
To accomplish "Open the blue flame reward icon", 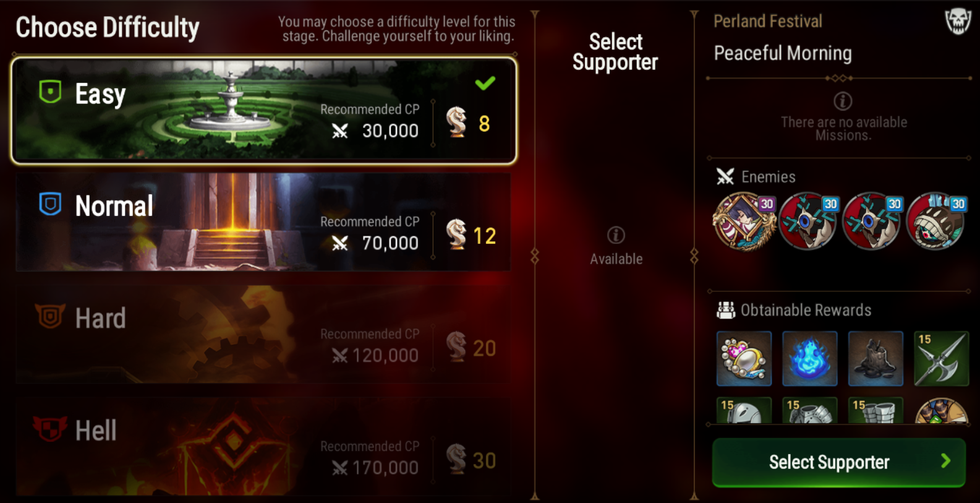I will (809, 358).
